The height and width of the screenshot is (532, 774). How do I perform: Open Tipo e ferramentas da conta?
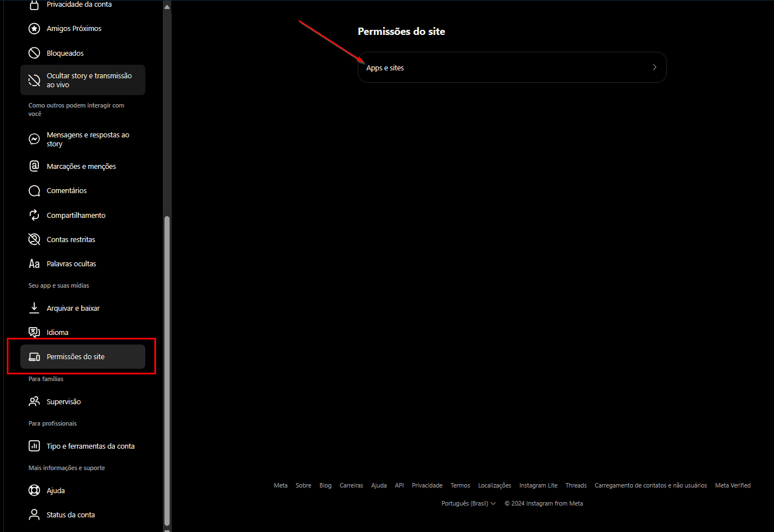point(90,446)
